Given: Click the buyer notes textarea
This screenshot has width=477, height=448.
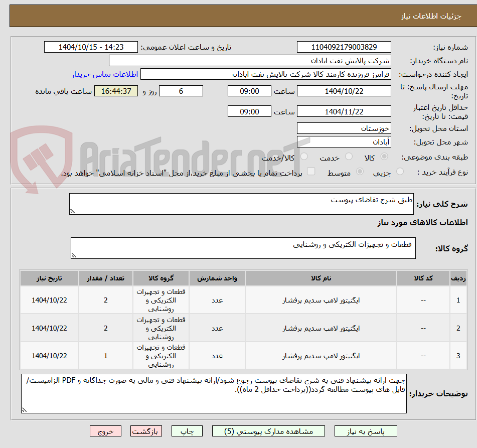Looking at the screenshot, I should pos(214,393).
